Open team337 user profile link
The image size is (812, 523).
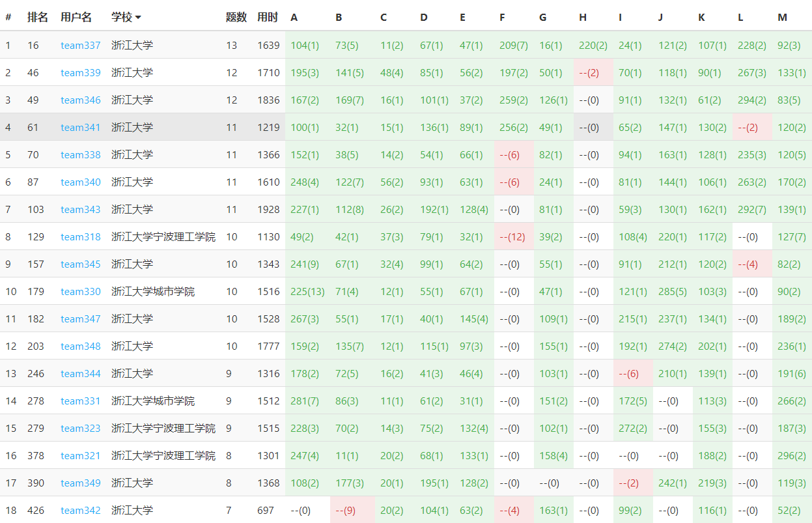click(x=81, y=46)
